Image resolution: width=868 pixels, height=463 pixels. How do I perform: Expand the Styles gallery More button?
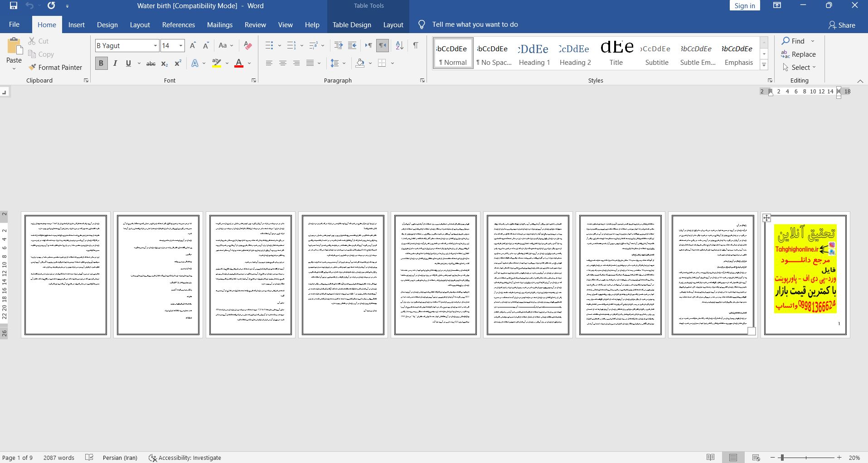pyautogui.click(x=764, y=65)
